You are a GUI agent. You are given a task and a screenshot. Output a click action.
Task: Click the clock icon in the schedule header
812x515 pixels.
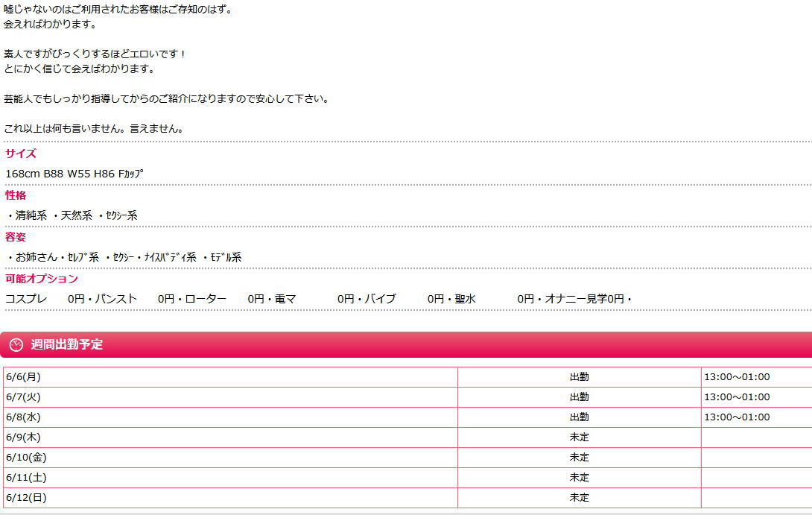point(16,344)
